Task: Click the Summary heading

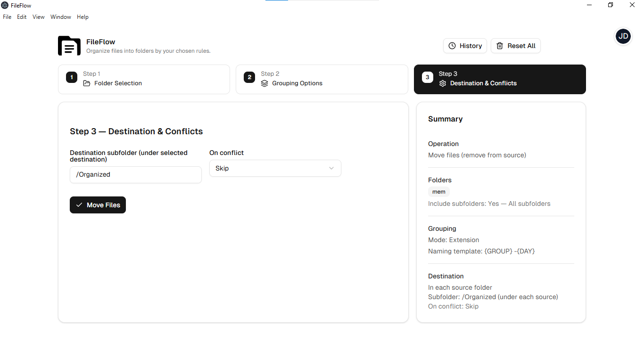Action: point(446,119)
